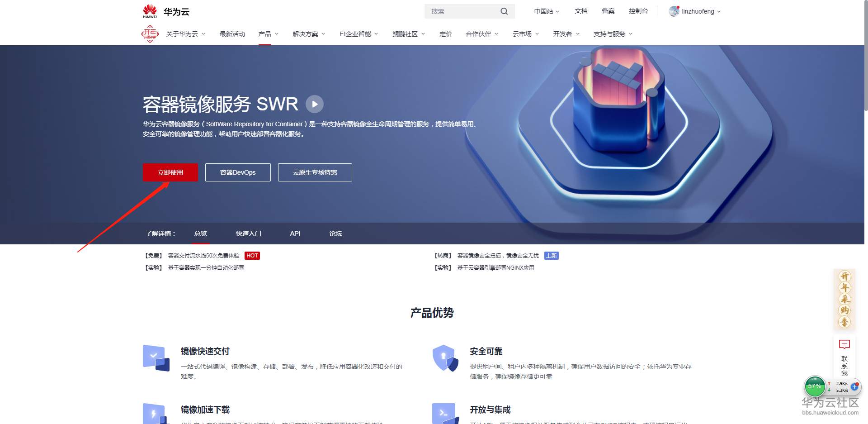Open the 文档 link
This screenshot has height=424, width=868.
point(581,11)
